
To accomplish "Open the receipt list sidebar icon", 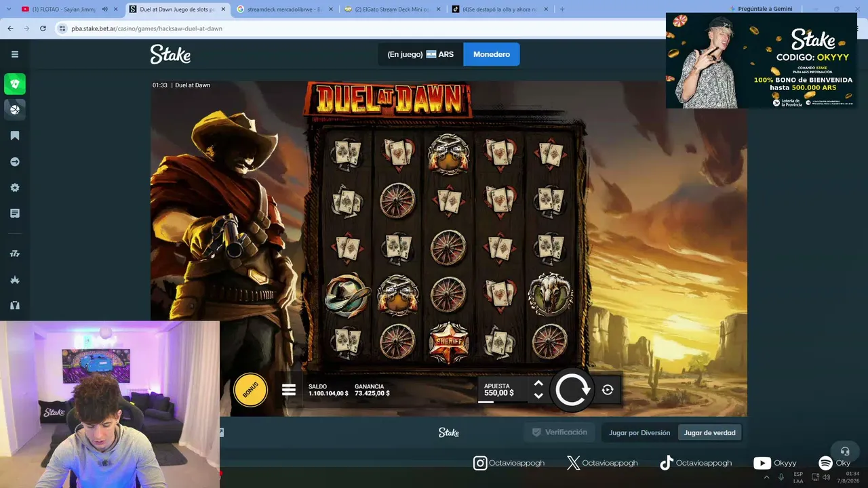I will point(15,213).
